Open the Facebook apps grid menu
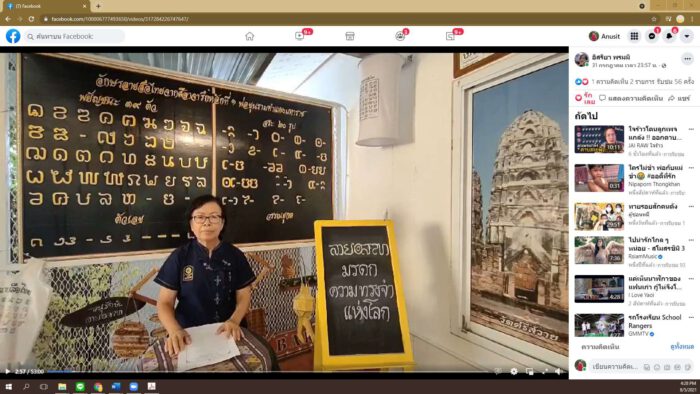700x394 pixels. tap(634, 36)
